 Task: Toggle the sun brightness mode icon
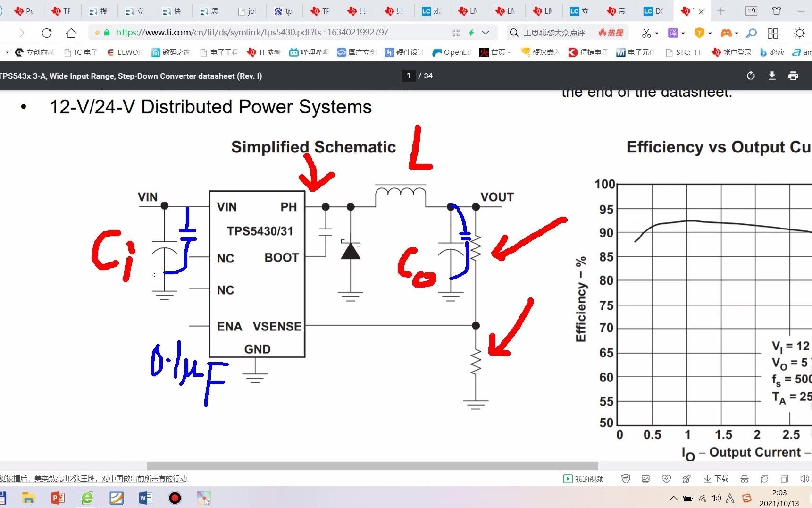click(799, 33)
